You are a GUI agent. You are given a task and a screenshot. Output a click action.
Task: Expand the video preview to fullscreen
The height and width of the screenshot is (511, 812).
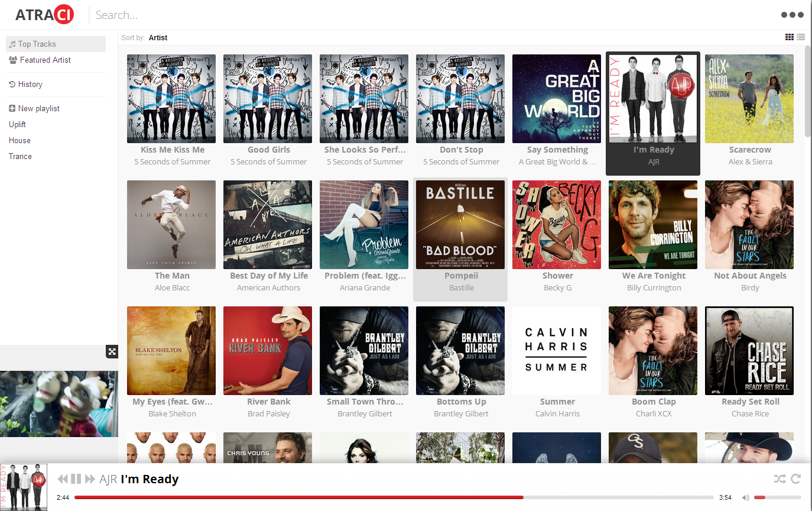112,352
